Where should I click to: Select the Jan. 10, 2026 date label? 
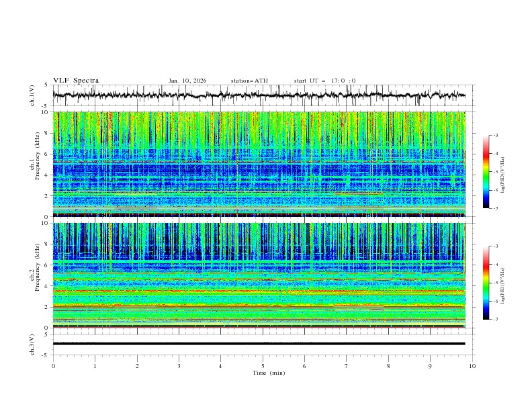coord(187,81)
